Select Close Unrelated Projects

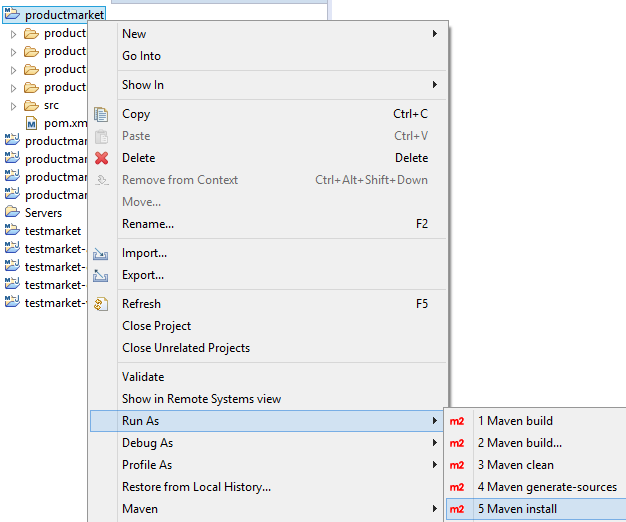click(x=186, y=348)
